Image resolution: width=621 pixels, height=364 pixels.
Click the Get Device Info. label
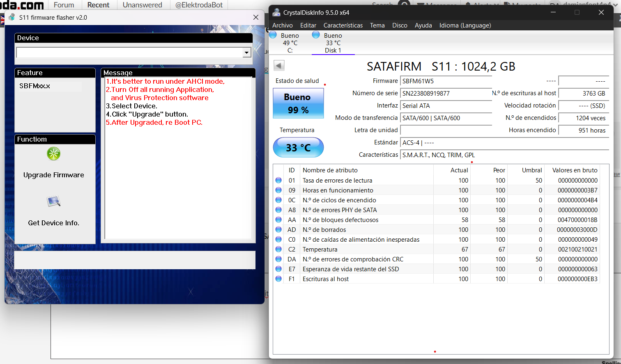(x=54, y=223)
